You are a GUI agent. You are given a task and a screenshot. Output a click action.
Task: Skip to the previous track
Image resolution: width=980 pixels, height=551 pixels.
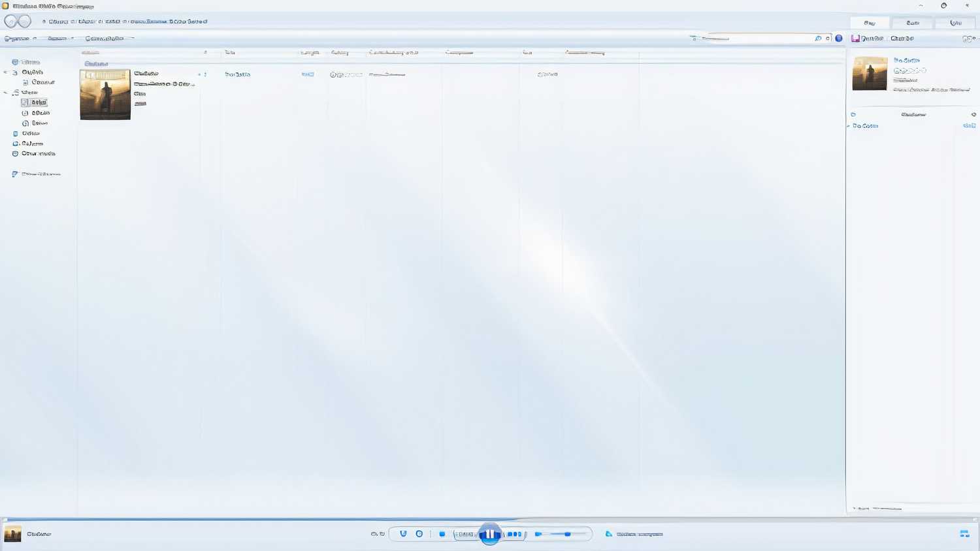[465, 534]
